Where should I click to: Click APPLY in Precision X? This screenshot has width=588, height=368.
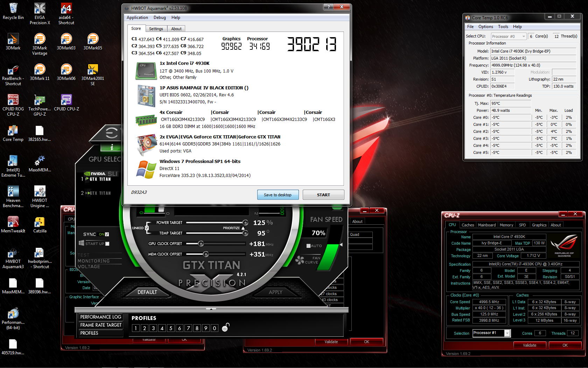click(275, 292)
